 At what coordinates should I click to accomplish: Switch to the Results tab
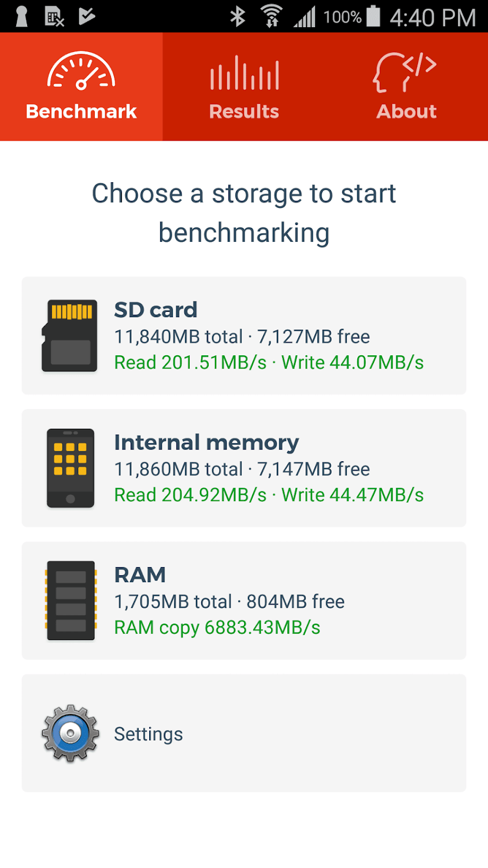(244, 111)
